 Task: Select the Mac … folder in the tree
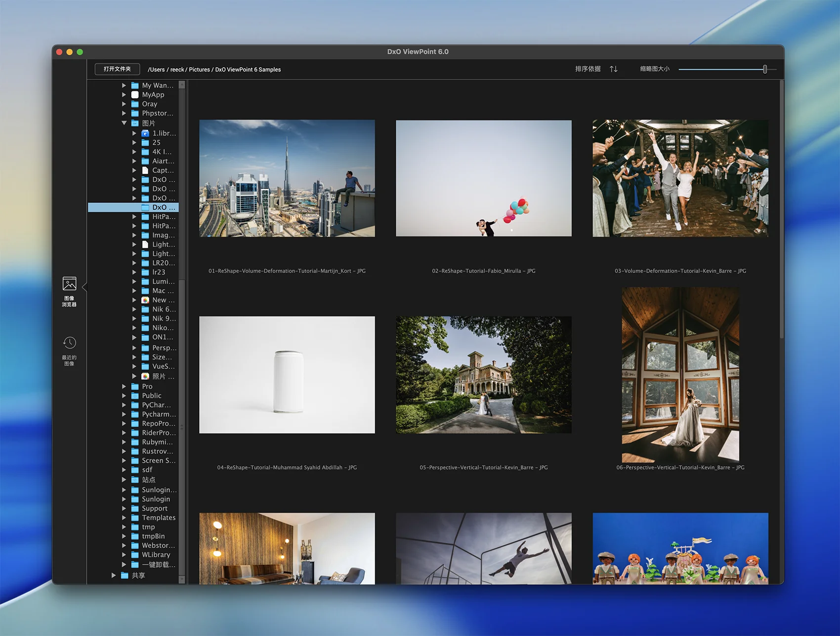pos(163,291)
